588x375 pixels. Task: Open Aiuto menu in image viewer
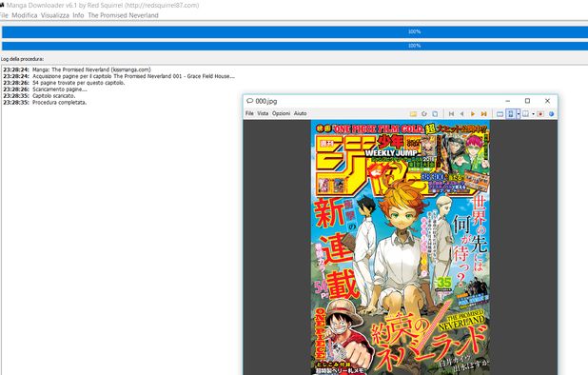pos(301,113)
